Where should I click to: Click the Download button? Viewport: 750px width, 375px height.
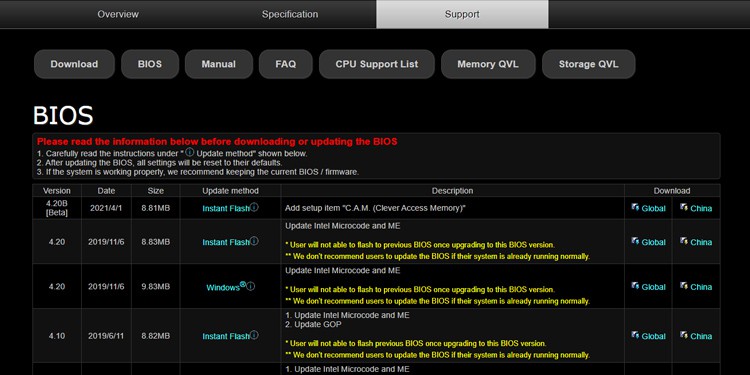(x=74, y=64)
